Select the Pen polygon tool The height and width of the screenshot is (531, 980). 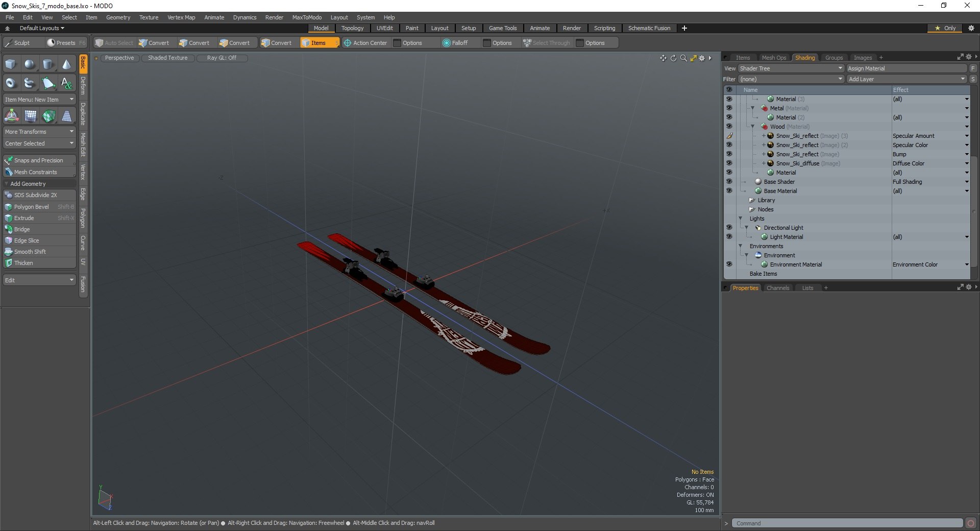48,83
